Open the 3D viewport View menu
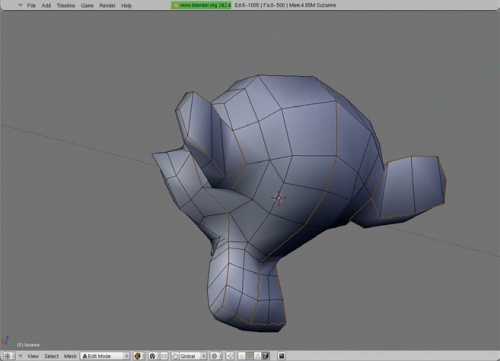This screenshot has width=500, height=361. (x=33, y=356)
